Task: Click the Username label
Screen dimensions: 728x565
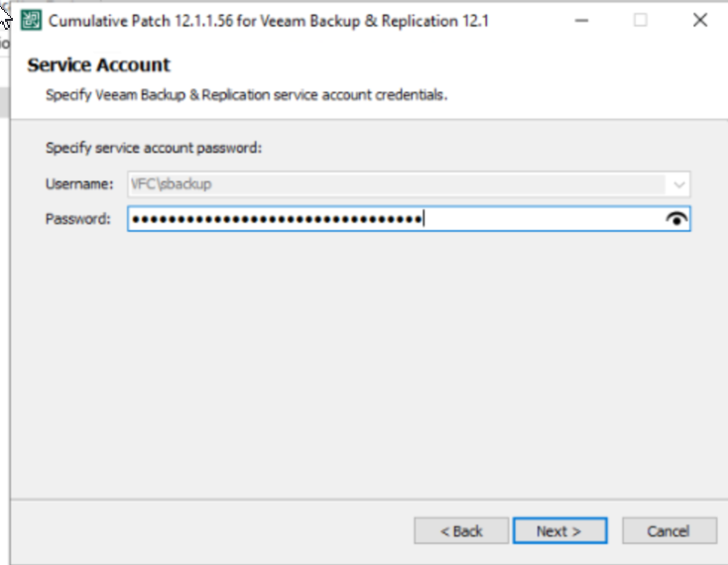Action: pyautogui.click(x=79, y=184)
